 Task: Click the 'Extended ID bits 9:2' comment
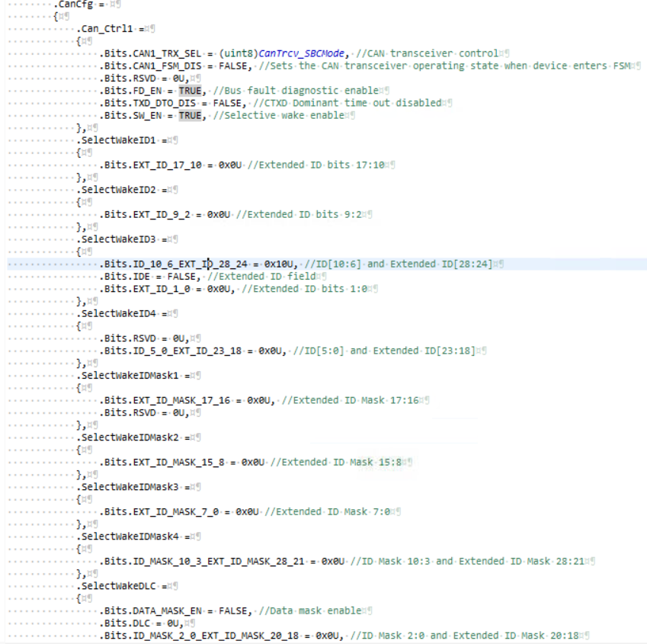pos(299,214)
